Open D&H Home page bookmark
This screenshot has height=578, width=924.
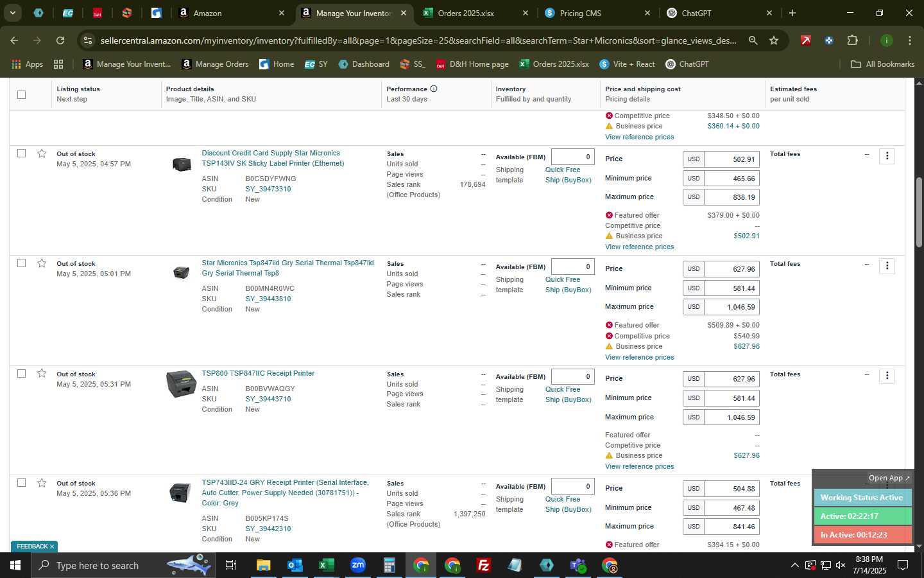(472, 64)
